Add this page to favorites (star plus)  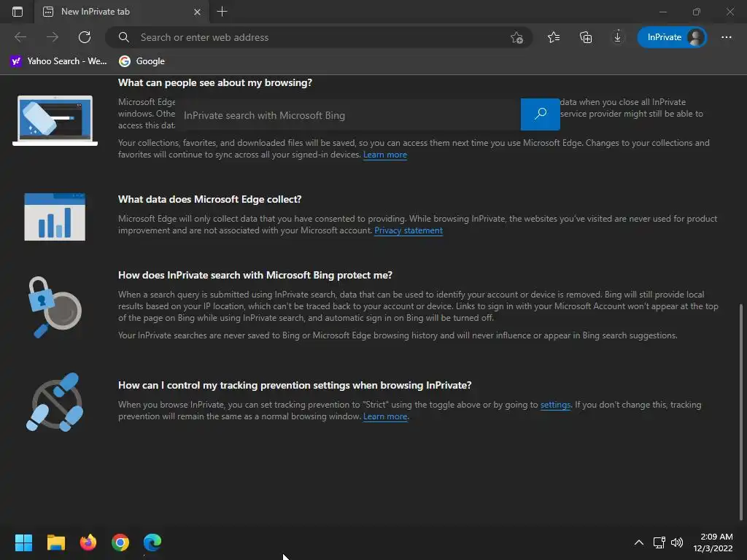click(x=516, y=37)
